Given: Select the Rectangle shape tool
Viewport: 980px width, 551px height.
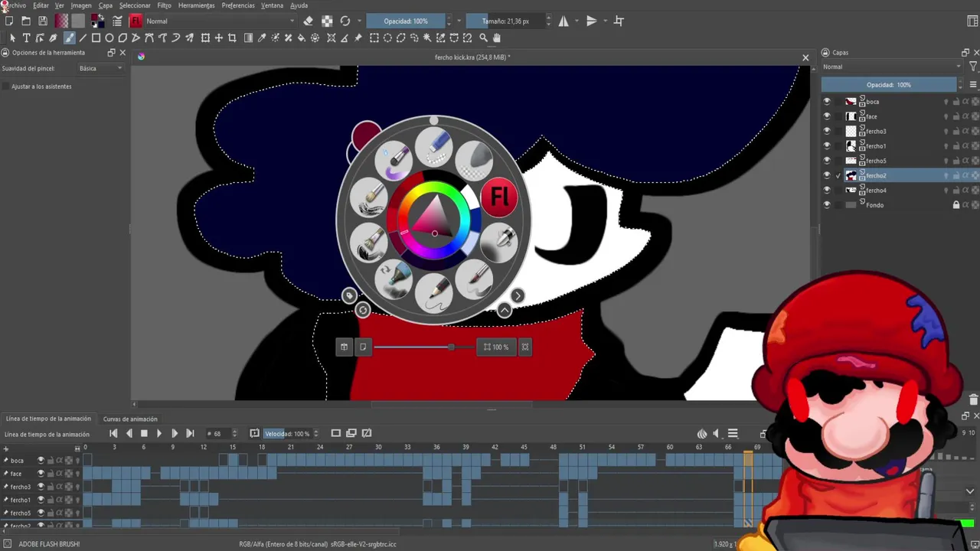Looking at the screenshot, I should click(x=96, y=37).
